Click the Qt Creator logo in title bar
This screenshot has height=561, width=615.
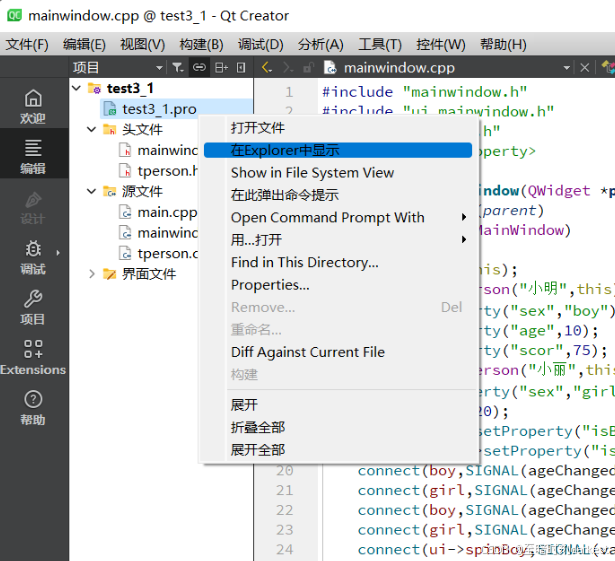pos(15,15)
